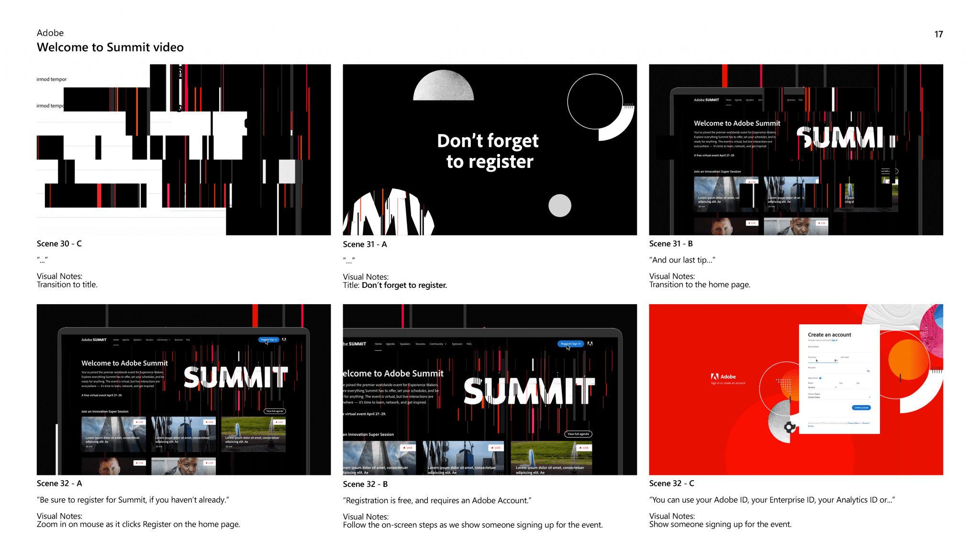The image size is (980, 551).
Task: Click the LIVE badge on Scene 32 - A man's portrait card
Action: click(139, 463)
